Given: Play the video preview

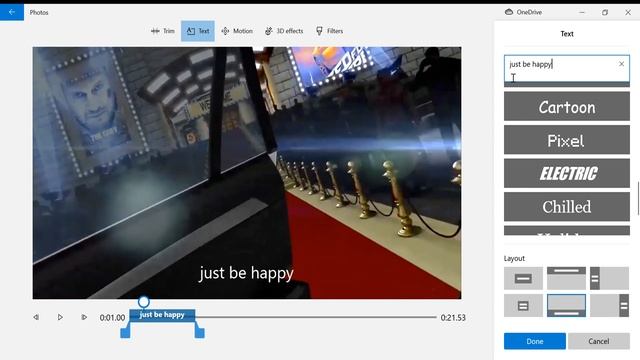Looking at the screenshot, I should pos(60,317).
